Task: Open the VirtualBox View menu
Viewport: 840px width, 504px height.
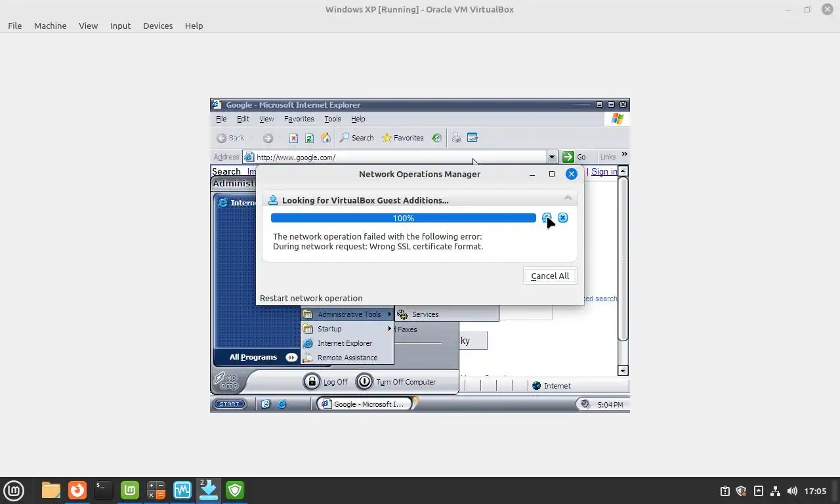Action: tap(88, 26)
